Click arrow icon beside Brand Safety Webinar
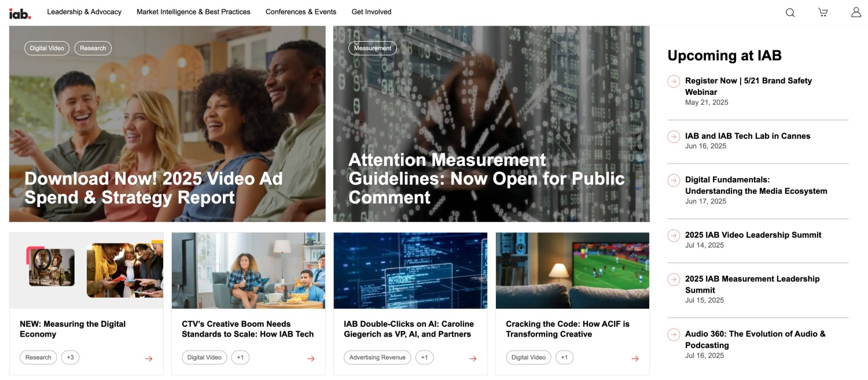This screenshot has height=380, width=868. 674,82
